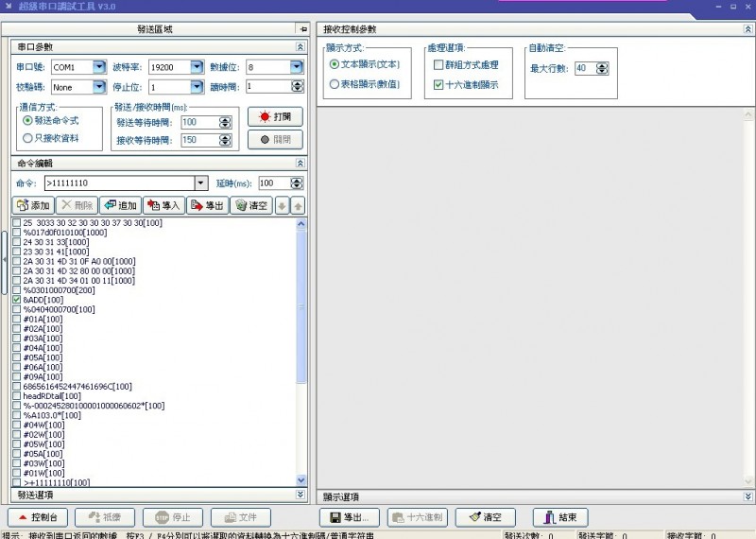This screenshot has height=539, width=756.
Task: Click the 命令 text input field
Action: point(120,183)
